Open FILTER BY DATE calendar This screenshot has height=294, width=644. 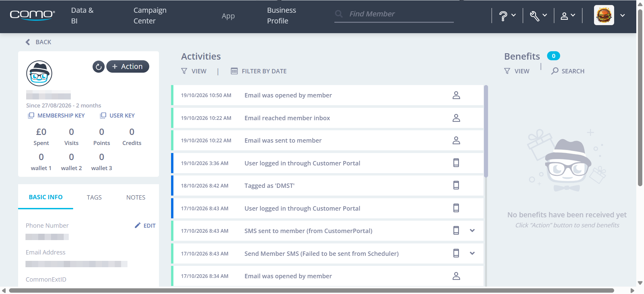click(259, 71)
